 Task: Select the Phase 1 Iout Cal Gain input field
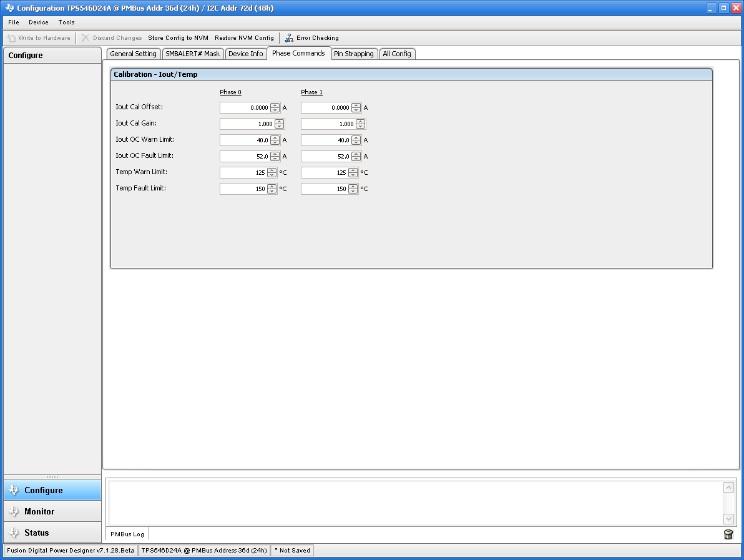tap(328, 124)
